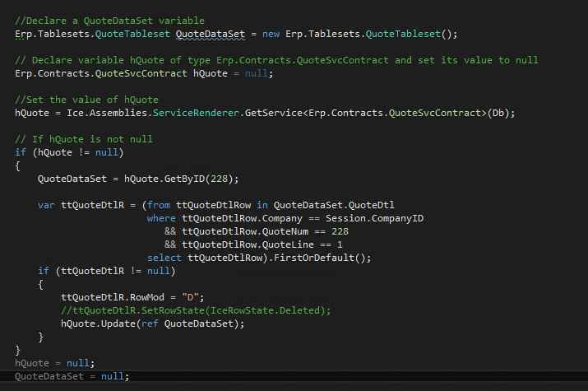Click the squiggly-underlined QuoteDataSet variable declaration
This screenshot has height=391, width=588.
(x=210, y=34)
